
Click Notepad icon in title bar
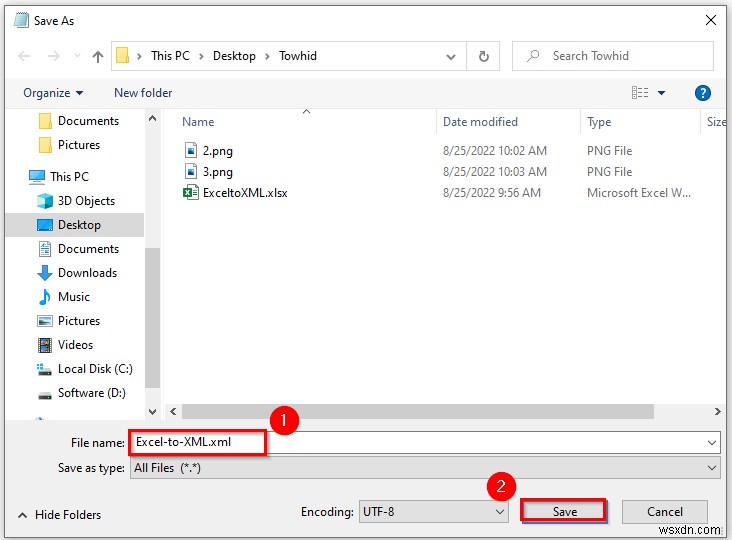(21, 21)
